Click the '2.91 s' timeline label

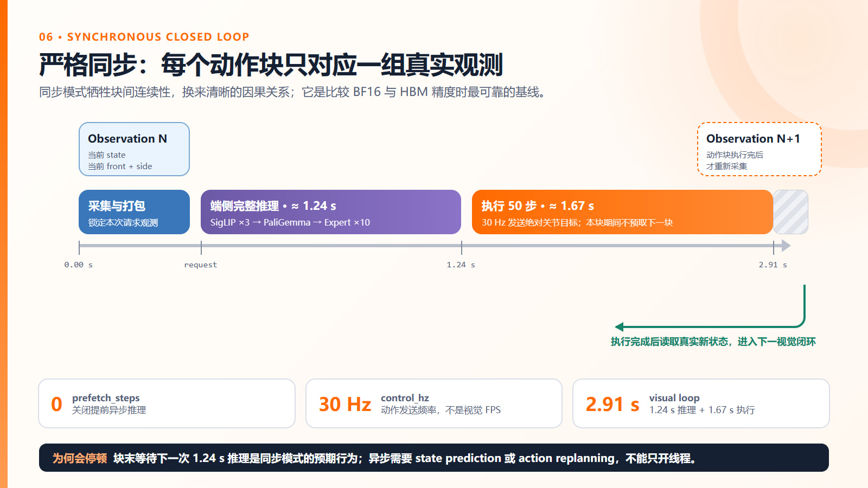(773, 265)
